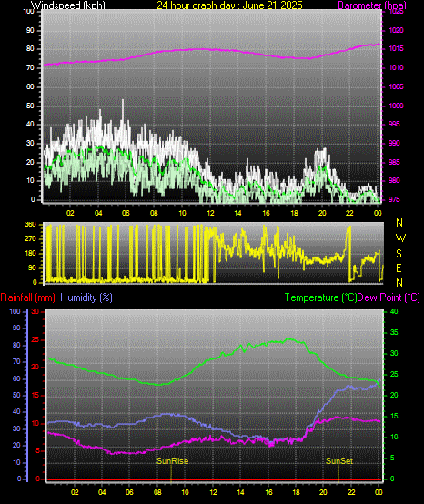Click the Barometer (hpa) axis title

pyautogui.click(x=372, y=5)
